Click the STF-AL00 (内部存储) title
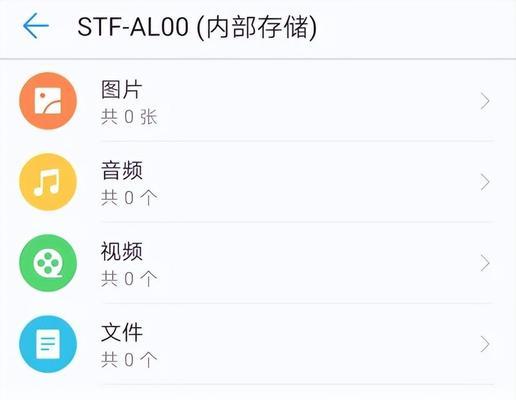Viewport: 516px width, 400px height. point(197,27)
